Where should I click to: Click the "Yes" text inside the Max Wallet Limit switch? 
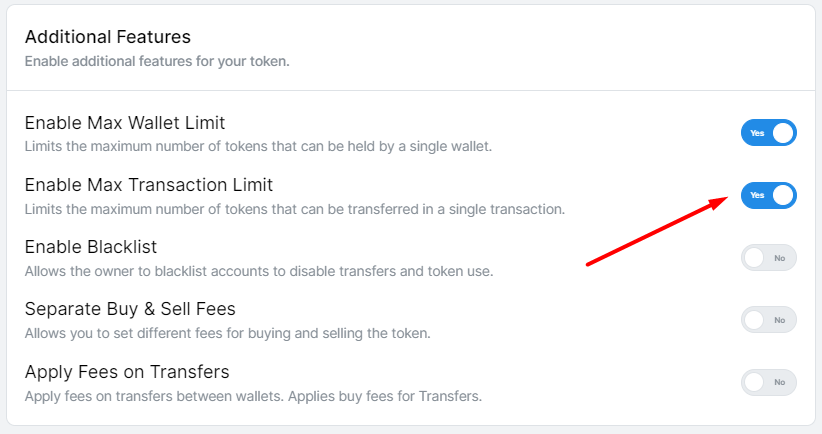click(757, 133)
